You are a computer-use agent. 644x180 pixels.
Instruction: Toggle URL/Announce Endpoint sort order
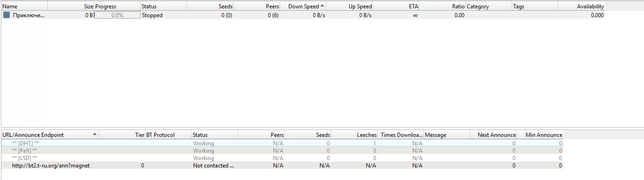50,135
